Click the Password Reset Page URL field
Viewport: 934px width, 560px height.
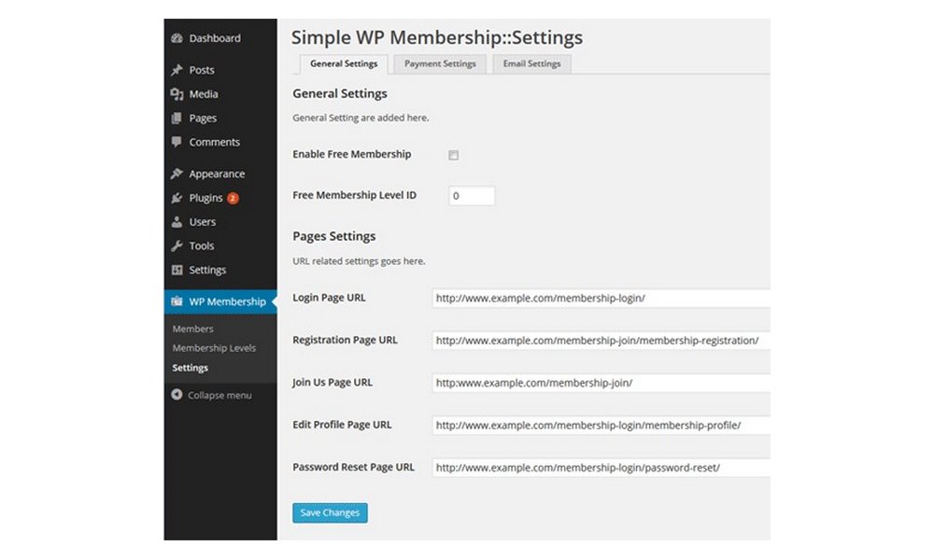click(601, 468)
